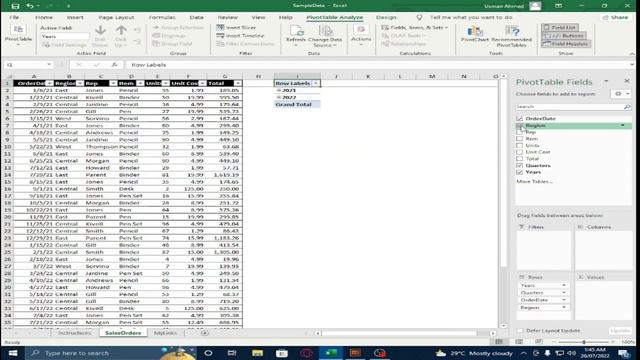
Task: Open the PivotTable options button
Action: (18, 36)
